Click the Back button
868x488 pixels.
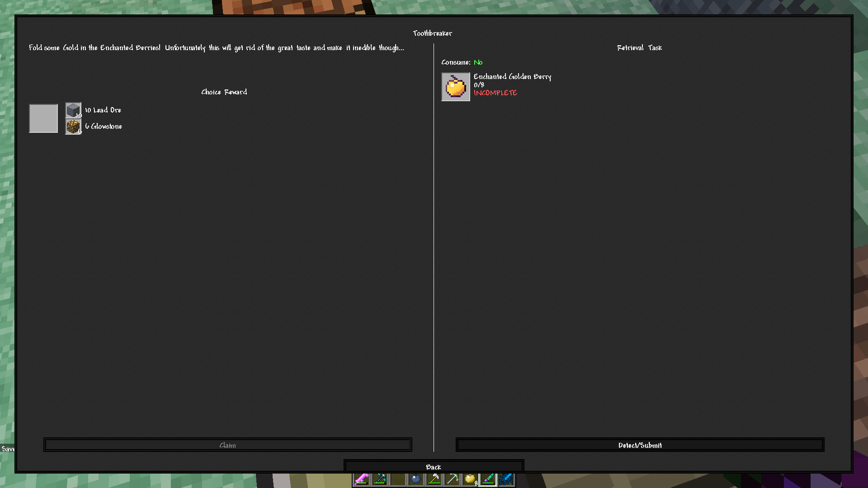point(434,467)
